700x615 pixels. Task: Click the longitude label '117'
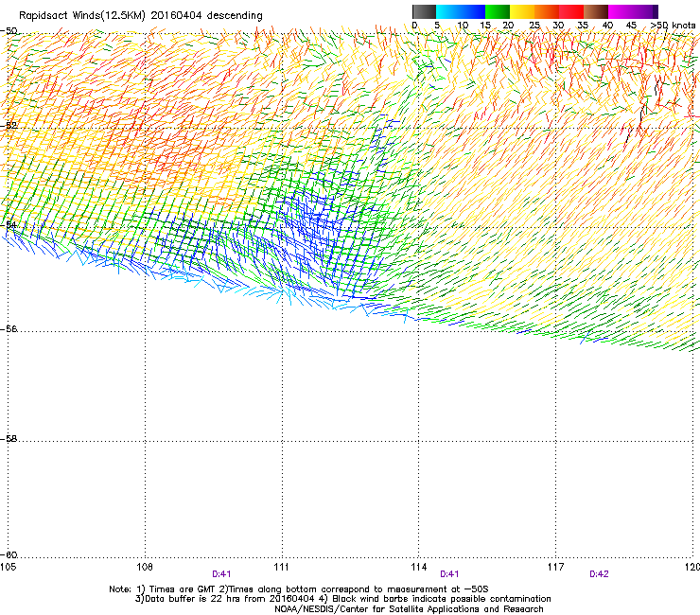pos(555,567)
